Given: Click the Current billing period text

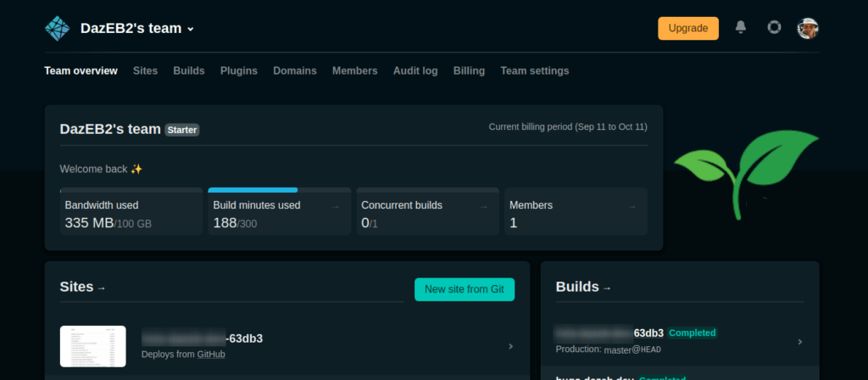Looking at the screenshot, I should (x=568, y=127).
